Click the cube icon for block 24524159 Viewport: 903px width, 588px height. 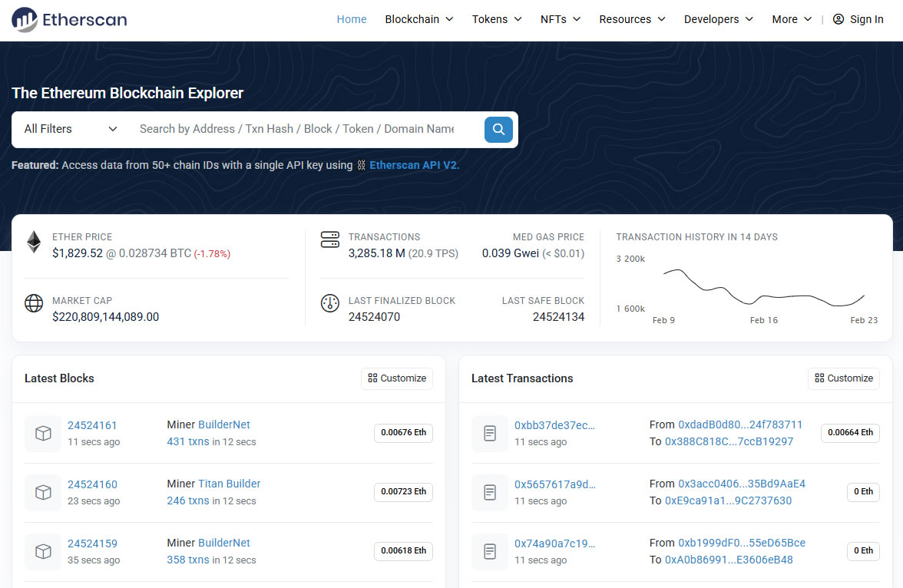click(x=43, y=552)
